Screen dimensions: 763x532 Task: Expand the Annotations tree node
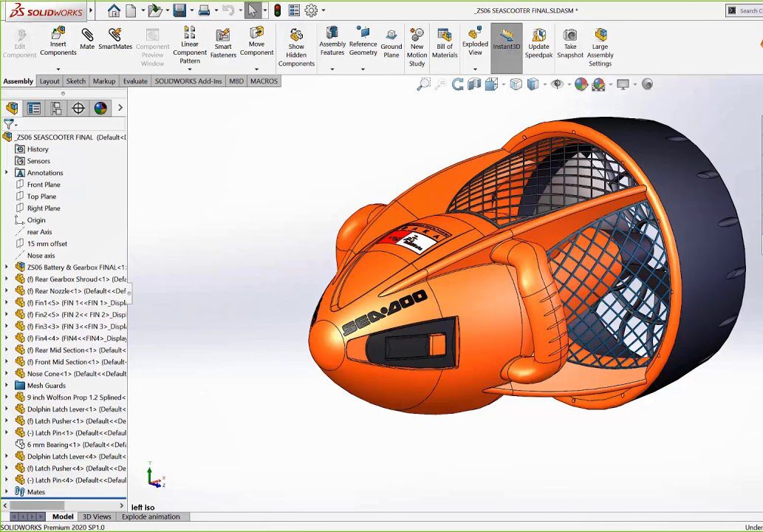coord(7,173)
